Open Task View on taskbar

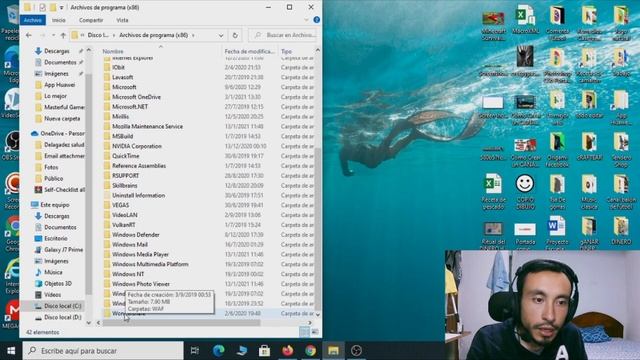pos(195,351)
